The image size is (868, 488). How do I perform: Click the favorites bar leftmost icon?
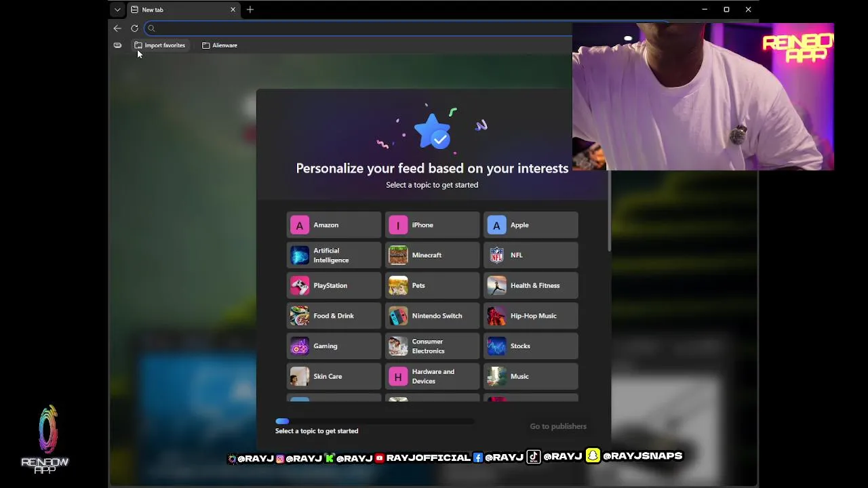tap(117, 45)
